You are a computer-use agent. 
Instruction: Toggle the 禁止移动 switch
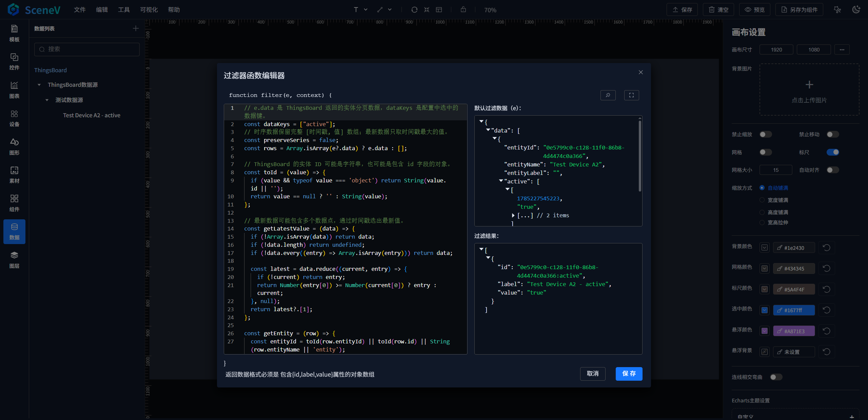[833, 134]
